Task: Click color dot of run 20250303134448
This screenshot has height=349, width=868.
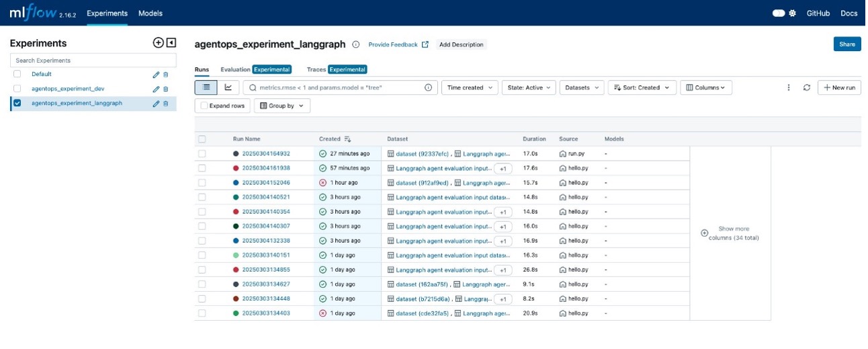Action: coord(236,299)
